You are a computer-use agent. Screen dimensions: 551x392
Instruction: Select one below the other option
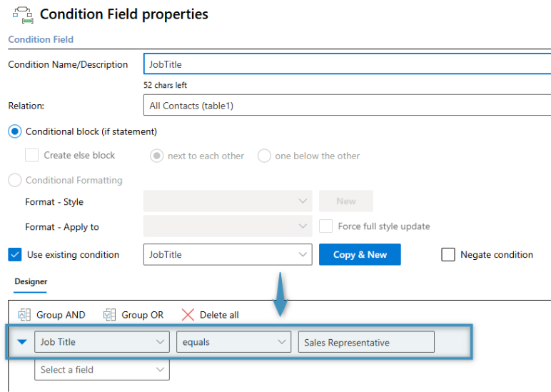(264, 156)
